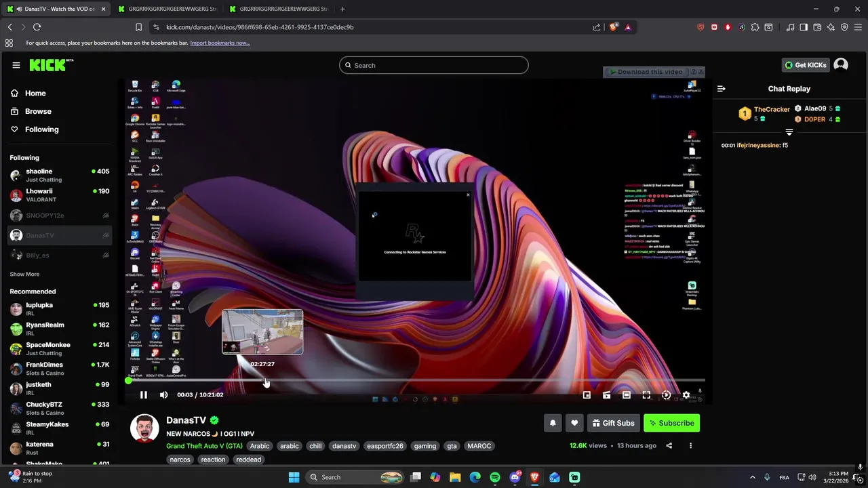The image size is (868, 488).
Task: Reload the page
Action: [37, 27]
